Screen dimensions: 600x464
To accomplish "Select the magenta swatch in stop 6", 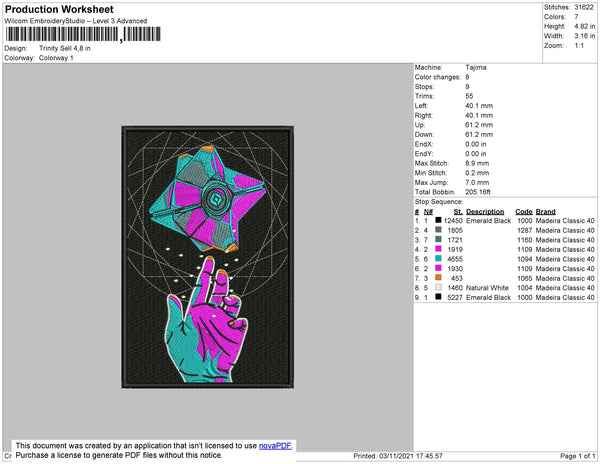I will click(438, 268).
